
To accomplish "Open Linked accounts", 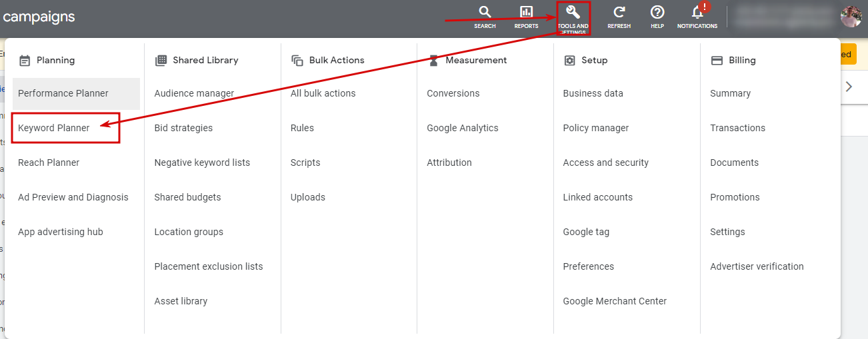I will click(598, 197).
